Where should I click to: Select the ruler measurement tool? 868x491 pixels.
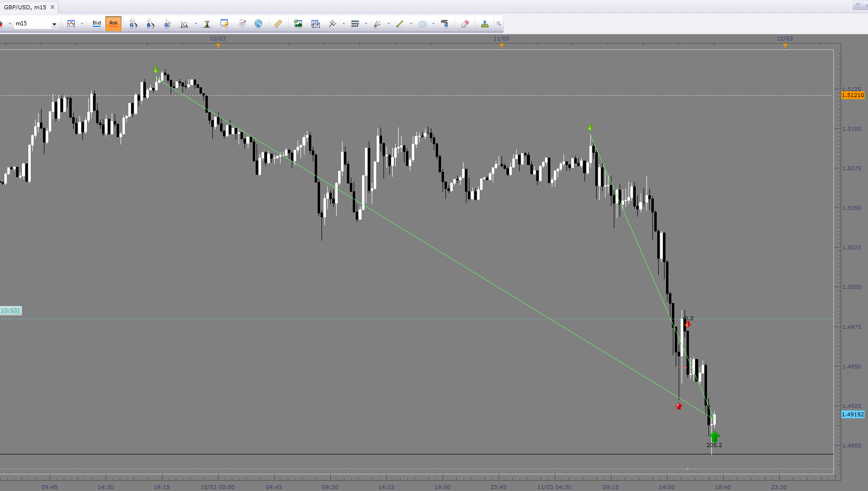(278, 23)
